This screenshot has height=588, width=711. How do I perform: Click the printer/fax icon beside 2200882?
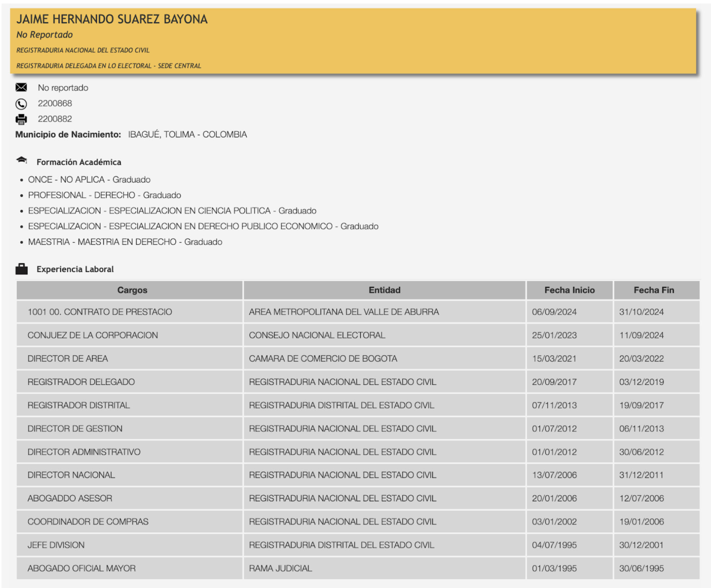click(21, 119)
